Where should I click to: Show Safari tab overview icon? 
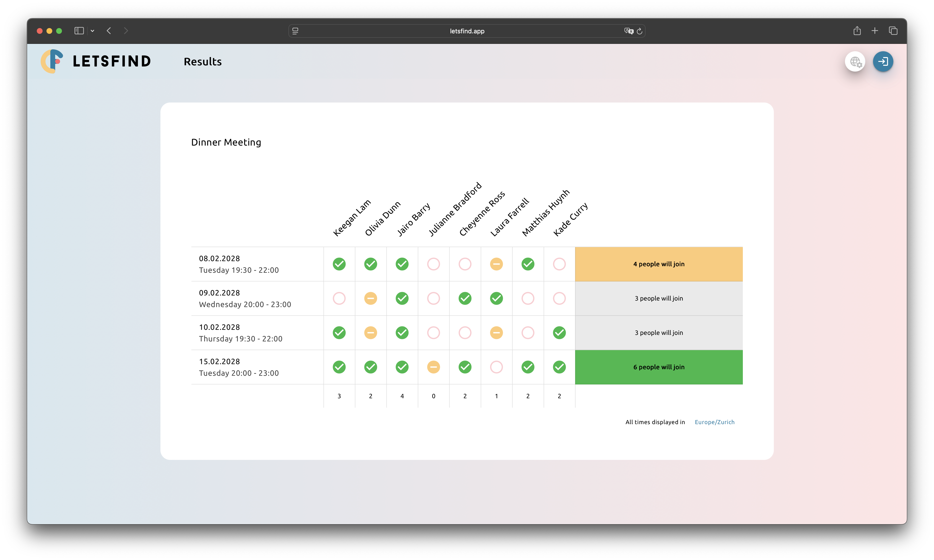[893, 31]
